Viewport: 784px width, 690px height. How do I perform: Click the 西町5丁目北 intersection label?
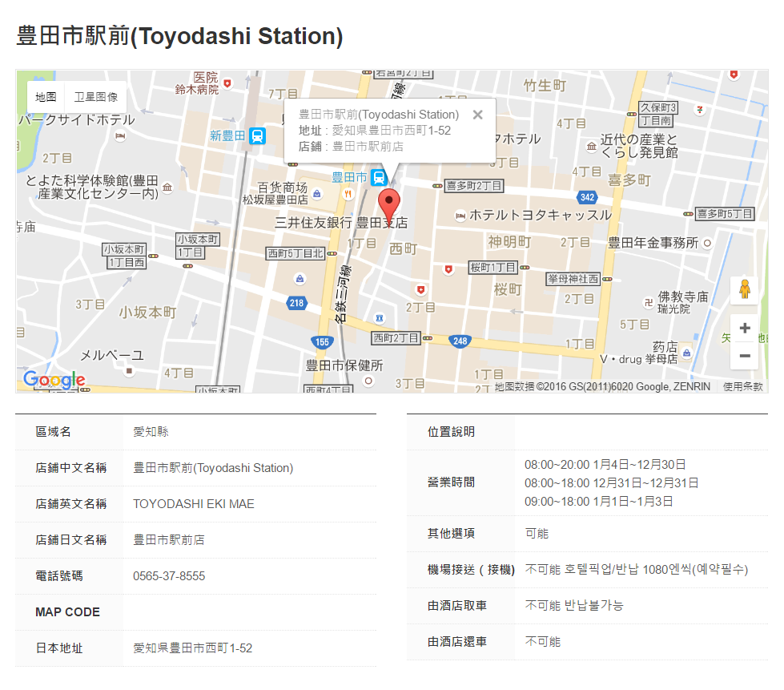click(x=296, y=253)
